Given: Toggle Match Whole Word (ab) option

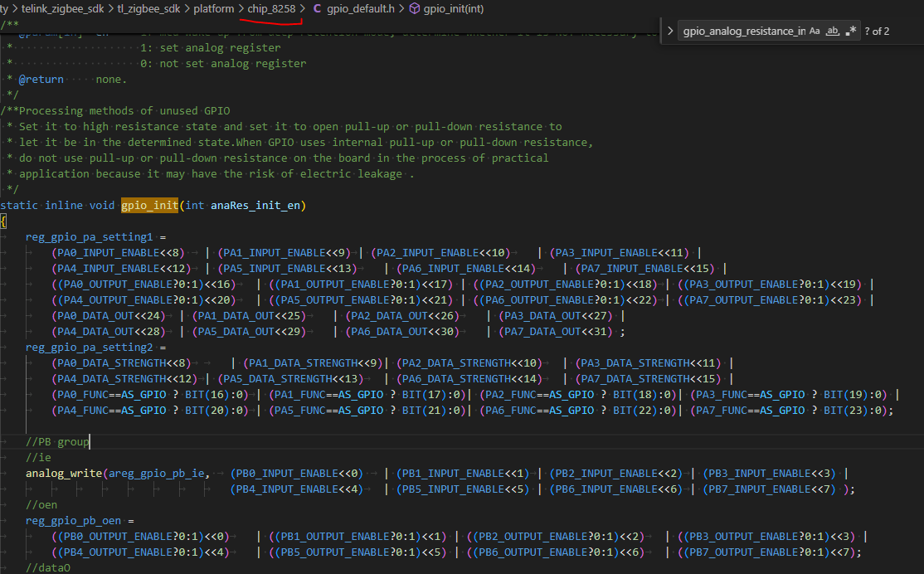Looking at the screenshot, I should click(x=832, y=32).
